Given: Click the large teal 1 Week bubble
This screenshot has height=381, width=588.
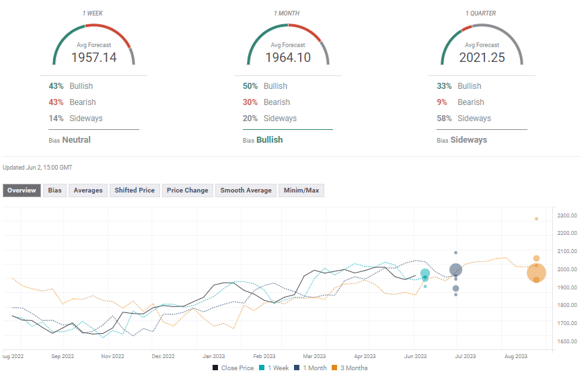Looking at the screenshot, I should click(425, 274).
